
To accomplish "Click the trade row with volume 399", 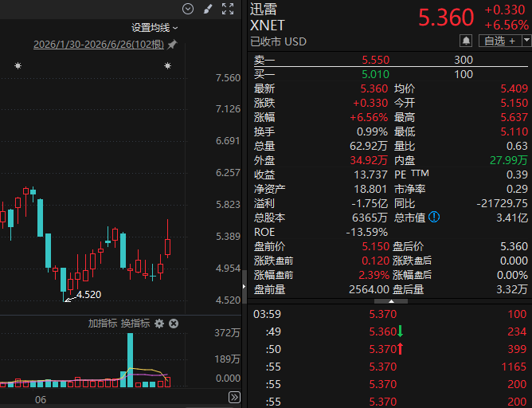I will 389,349.
